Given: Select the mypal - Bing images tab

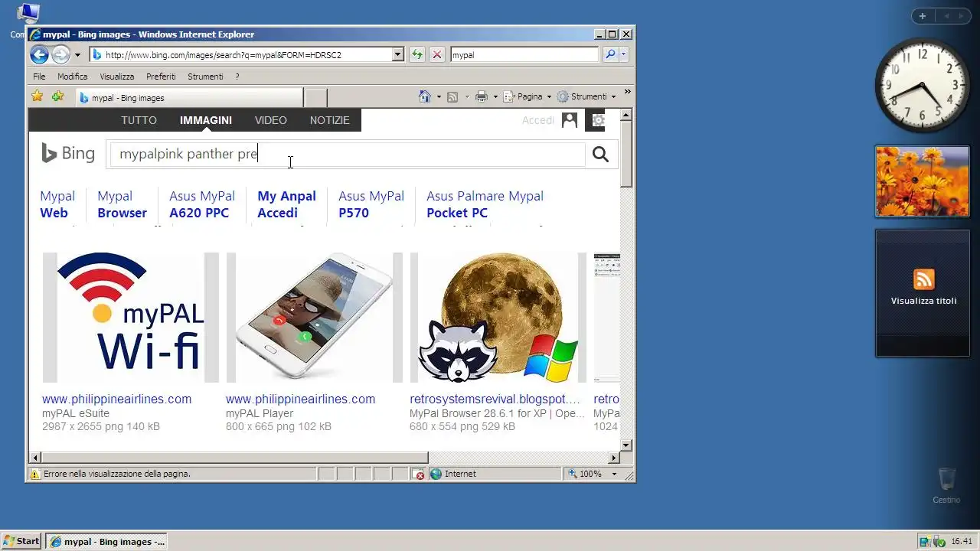Looking at the screenshot, I should click(189, 97).
